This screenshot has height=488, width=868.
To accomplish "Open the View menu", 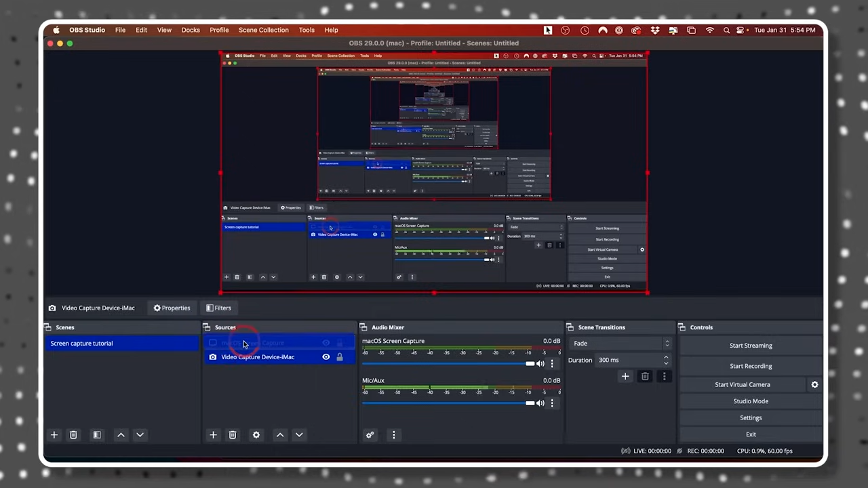I will point(164,30).
